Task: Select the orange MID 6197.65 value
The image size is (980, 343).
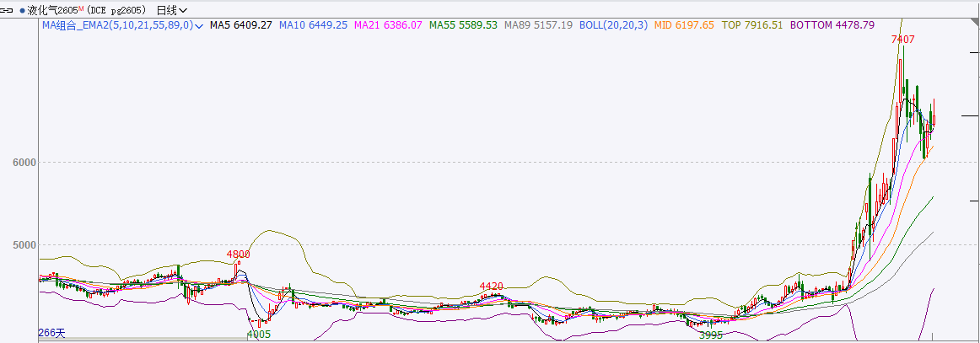Action: click(684, 25)
